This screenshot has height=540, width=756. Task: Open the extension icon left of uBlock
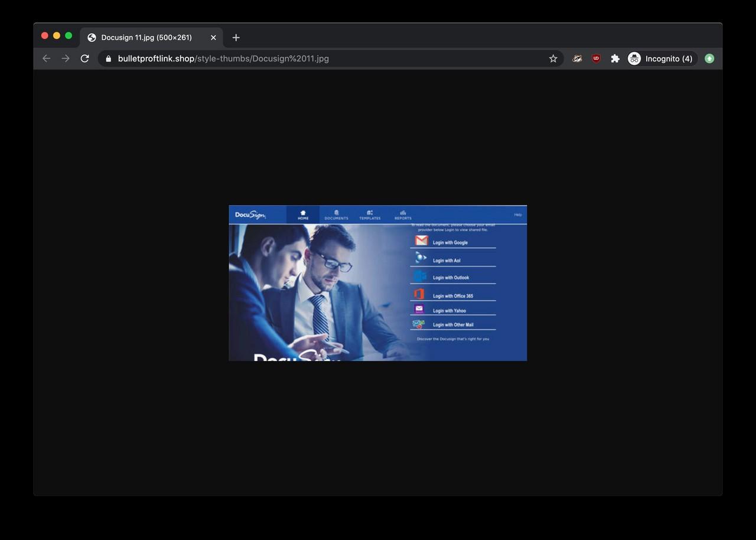577,58
